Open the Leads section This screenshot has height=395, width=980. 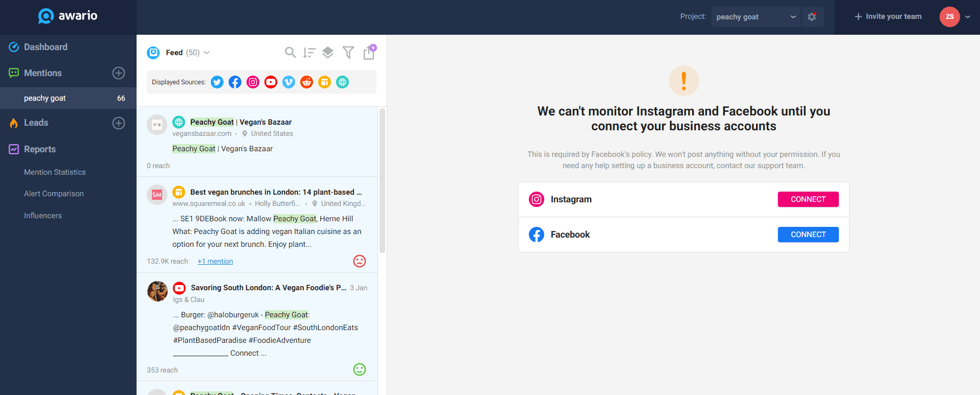(x=36, y=123)
